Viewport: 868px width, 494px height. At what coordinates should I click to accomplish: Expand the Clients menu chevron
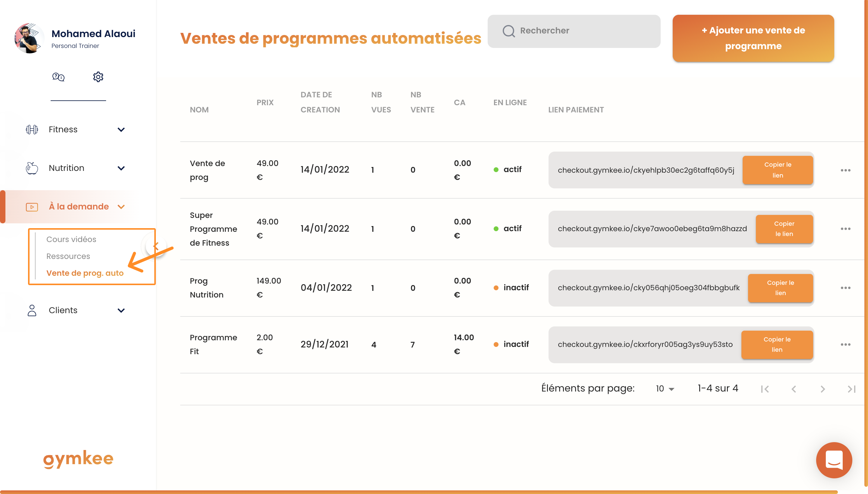121,310
